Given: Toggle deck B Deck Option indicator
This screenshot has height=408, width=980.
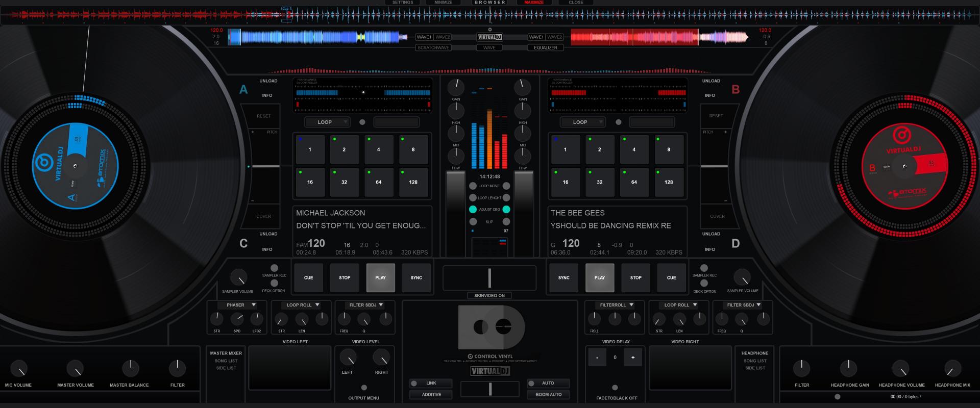Looking at the screenshot, I should [704, 283].
